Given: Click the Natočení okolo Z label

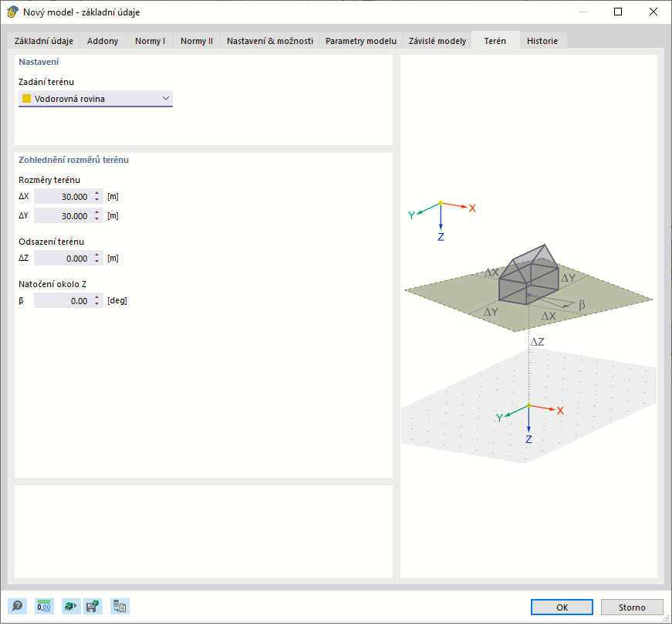Looking at the screenshot, I should point(52,284).
